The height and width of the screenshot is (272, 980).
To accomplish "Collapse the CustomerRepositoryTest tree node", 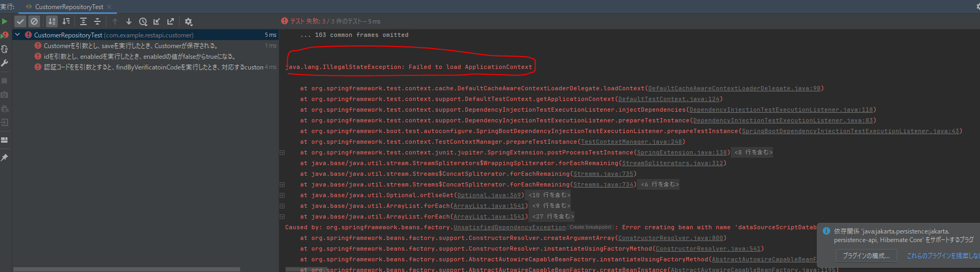I will point(18,35).
